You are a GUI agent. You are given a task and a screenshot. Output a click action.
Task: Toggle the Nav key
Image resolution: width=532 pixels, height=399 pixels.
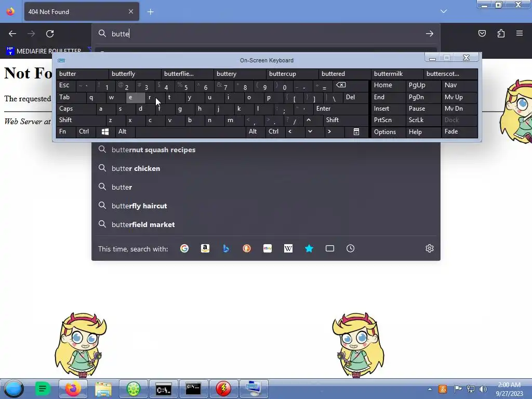point(460,85)
